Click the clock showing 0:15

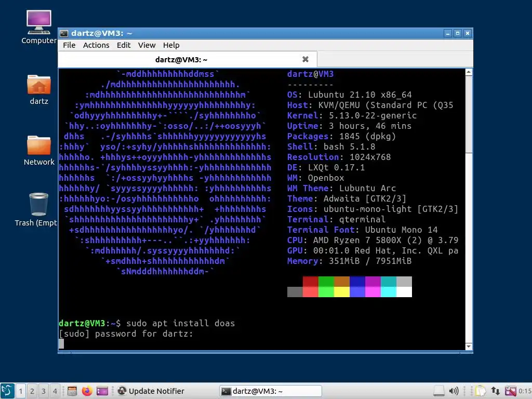point(525,391)
